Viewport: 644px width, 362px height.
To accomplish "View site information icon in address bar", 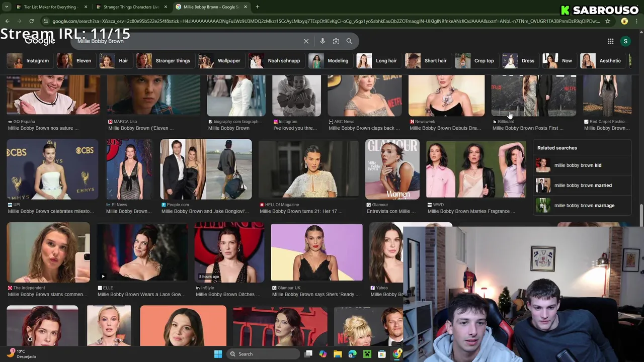I will click(x=46, y=21).
